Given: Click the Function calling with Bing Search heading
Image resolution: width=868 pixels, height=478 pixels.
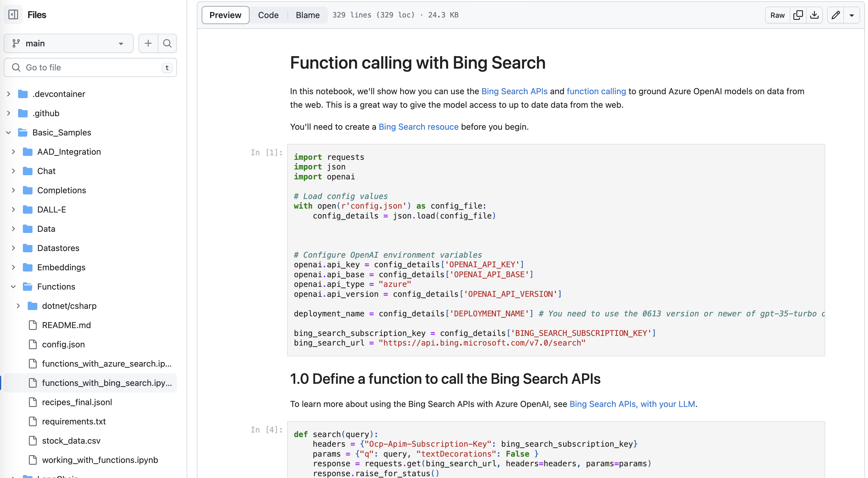Looking at the screenshot, I should 417,63.
